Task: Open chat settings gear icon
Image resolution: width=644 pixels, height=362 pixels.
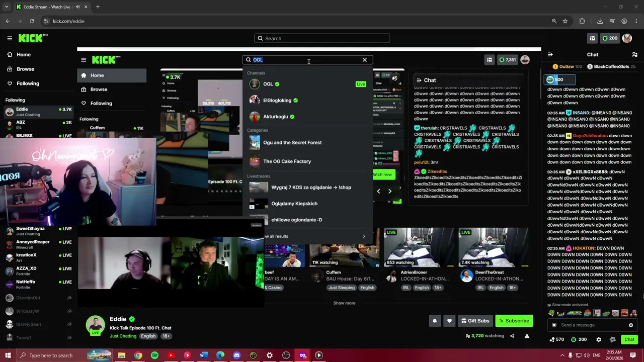Action: [x=598, y=339]
